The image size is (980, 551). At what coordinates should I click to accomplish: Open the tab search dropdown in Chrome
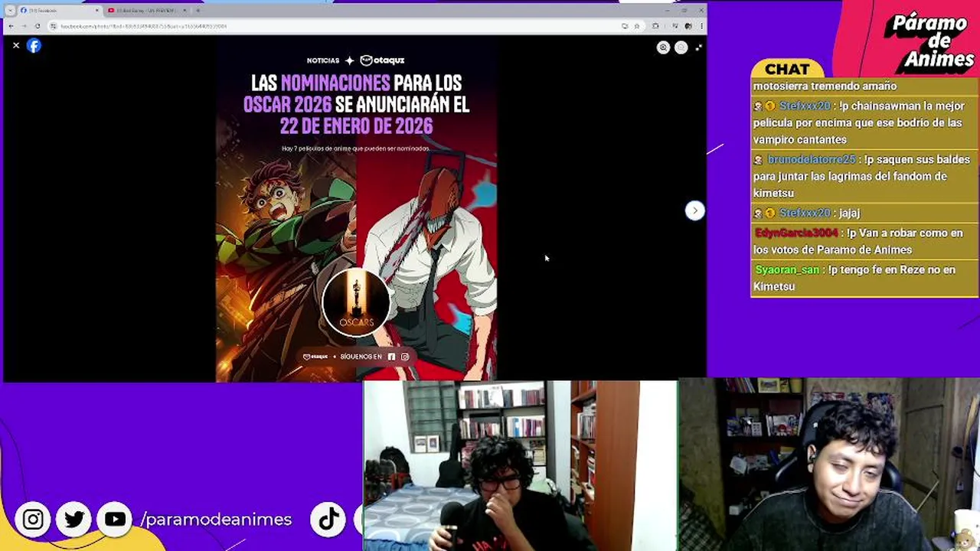(x=11, y=11)
